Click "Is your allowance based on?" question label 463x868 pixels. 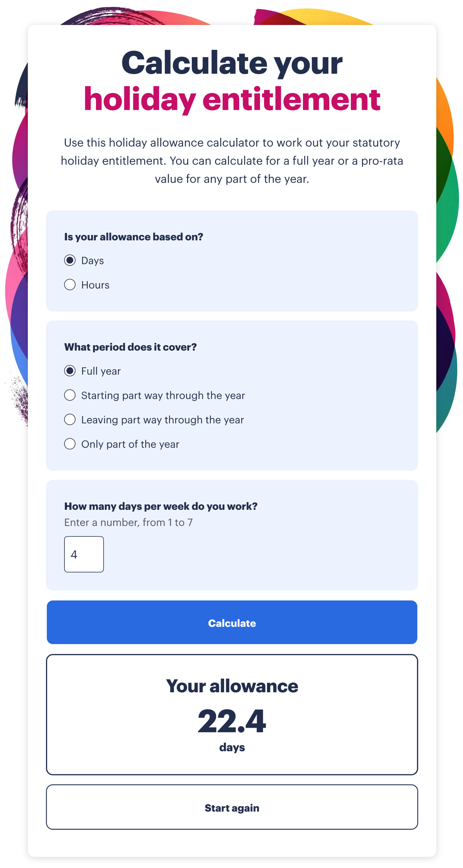134,237
